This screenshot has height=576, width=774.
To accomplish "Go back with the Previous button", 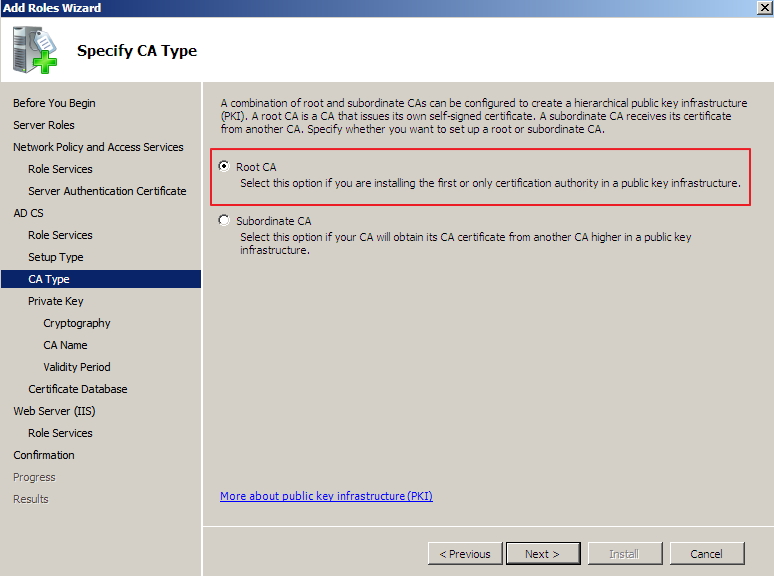I will click(465, 553).
